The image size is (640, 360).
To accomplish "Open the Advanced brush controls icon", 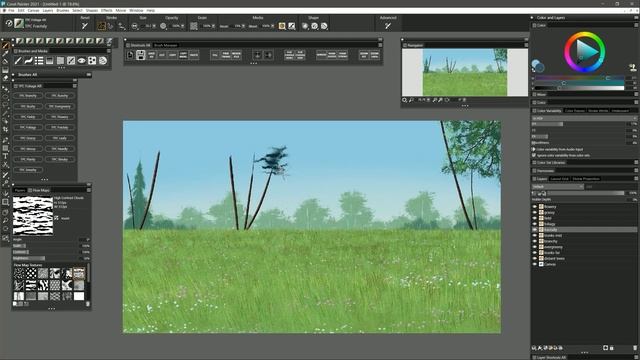I will 388,26.
